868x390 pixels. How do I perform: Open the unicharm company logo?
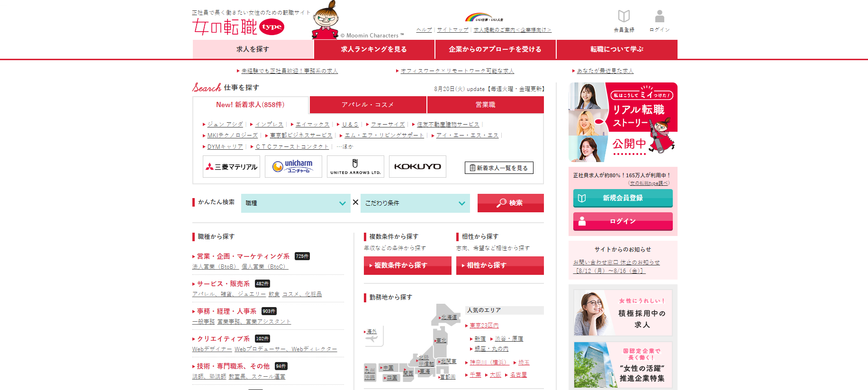pos(293,167)
